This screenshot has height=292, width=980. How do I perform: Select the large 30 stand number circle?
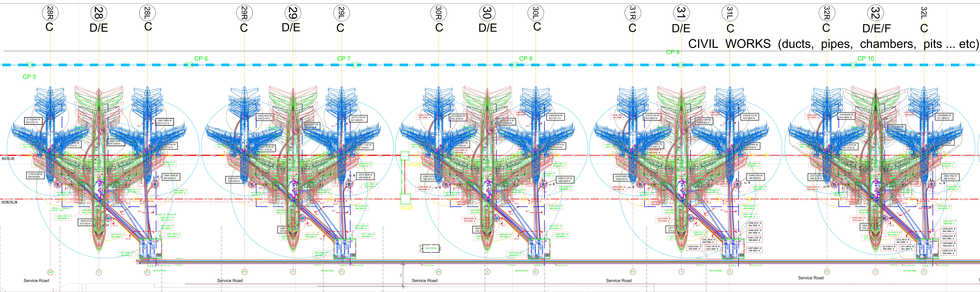coord(487,13)
